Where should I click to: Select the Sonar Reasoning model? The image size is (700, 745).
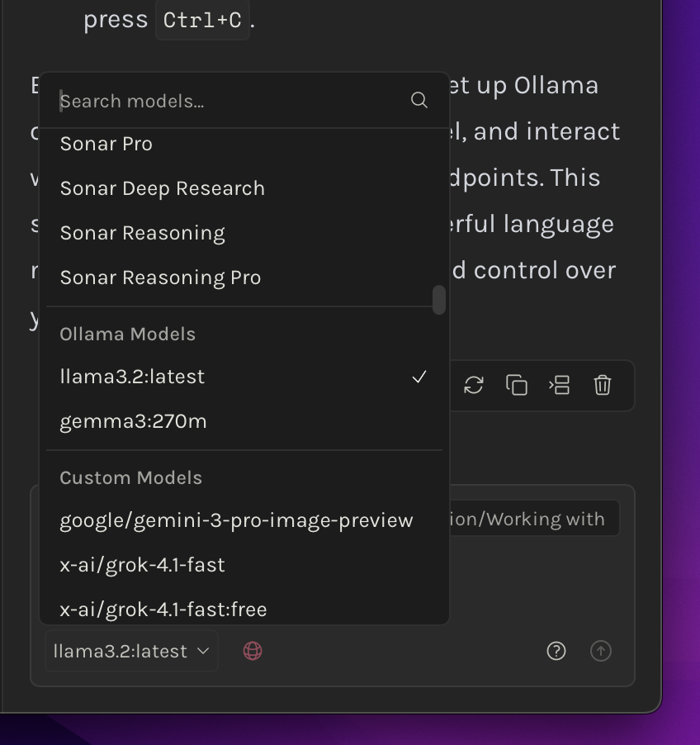(143, 233)
